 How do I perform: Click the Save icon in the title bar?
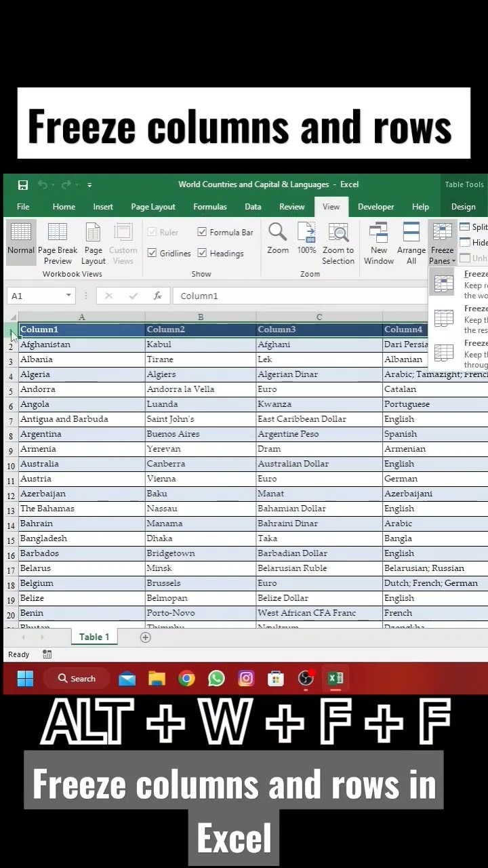point(23,184)
